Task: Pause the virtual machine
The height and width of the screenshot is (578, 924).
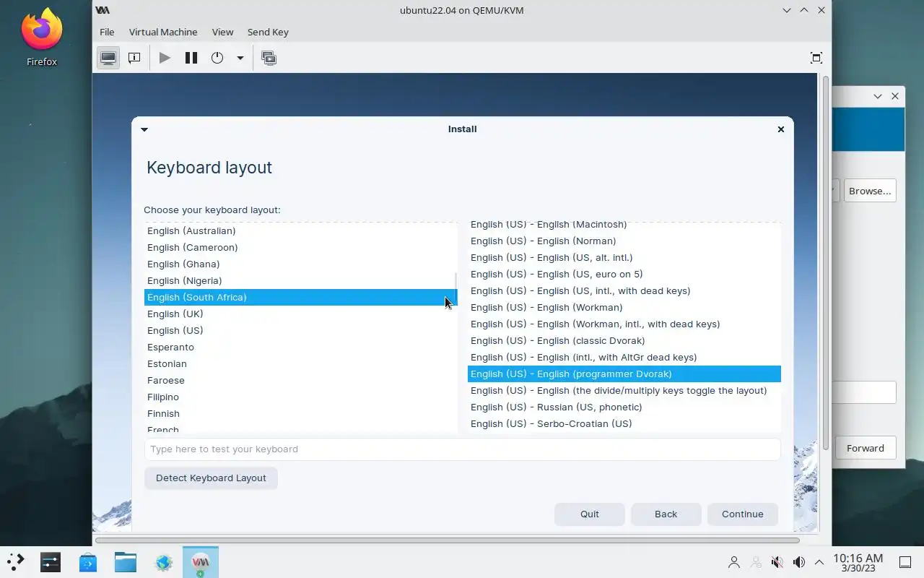Action: tap(191, 58)
